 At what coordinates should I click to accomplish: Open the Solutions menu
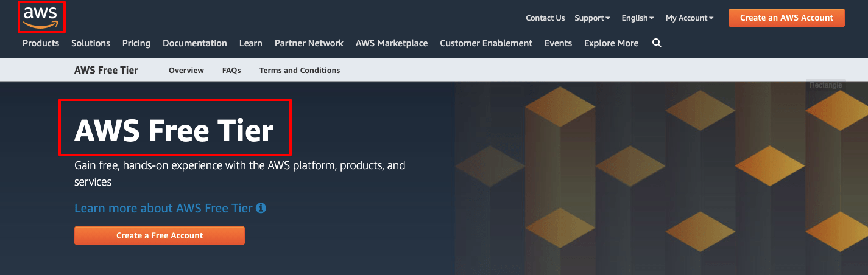[91, 43]
